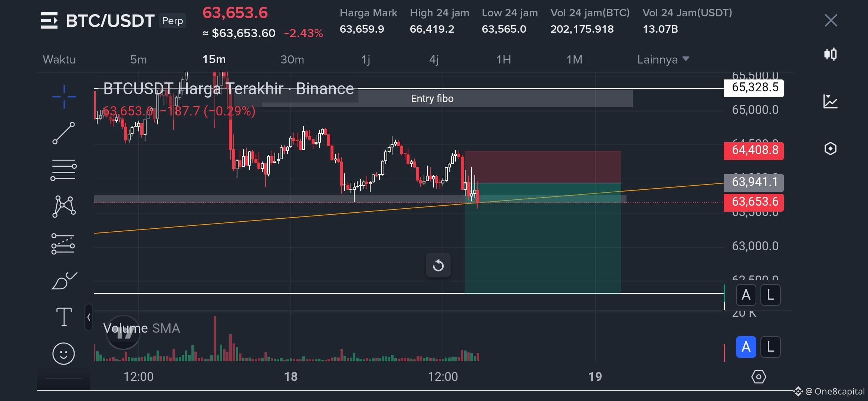Switch to the 30m timeframe

[292, 59]
